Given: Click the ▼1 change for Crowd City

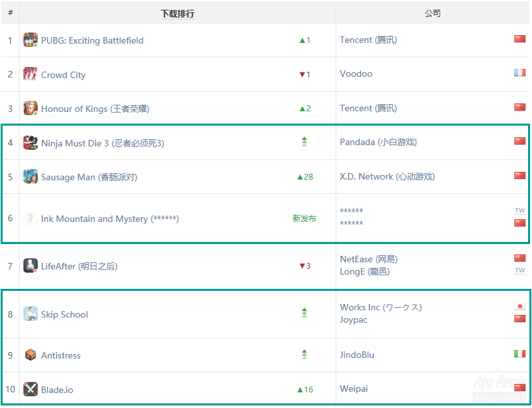Looking at the screenshot, I should 304,74.
